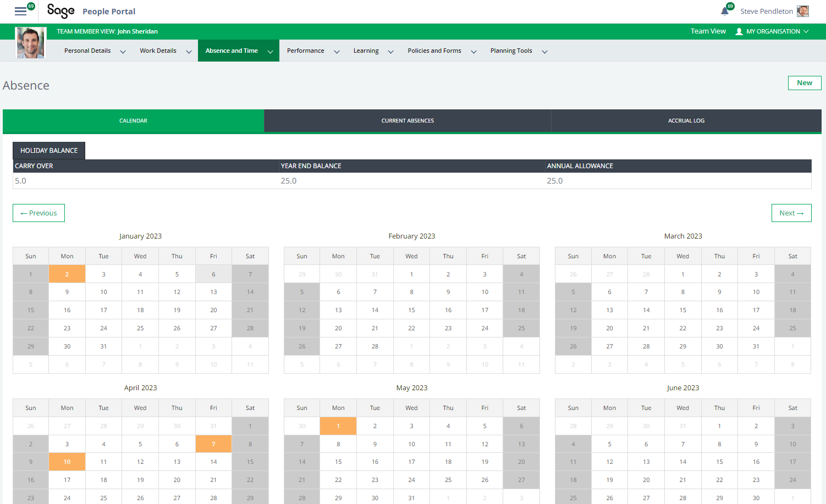Expand the Learning menu chevron
Viewport: 826px width, 504px height.
click(x=390, y=52)
